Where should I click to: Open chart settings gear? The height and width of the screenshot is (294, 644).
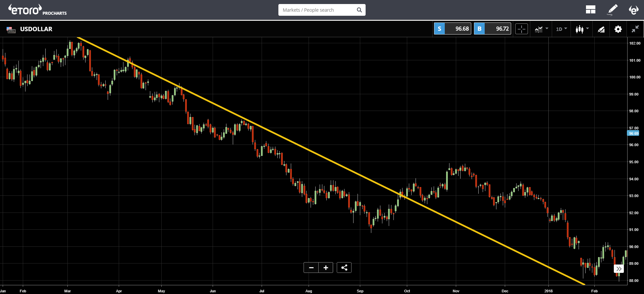click(618, 29)
